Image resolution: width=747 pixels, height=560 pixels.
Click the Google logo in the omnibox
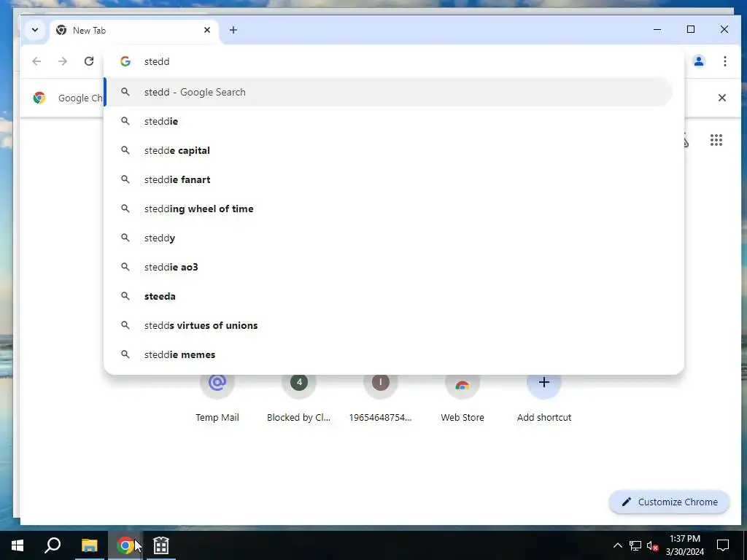(125, 61)
